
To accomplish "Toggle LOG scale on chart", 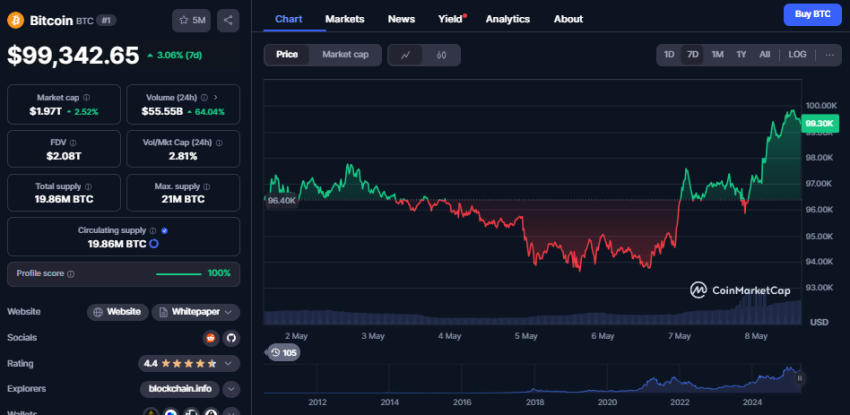I will (797, 55).
